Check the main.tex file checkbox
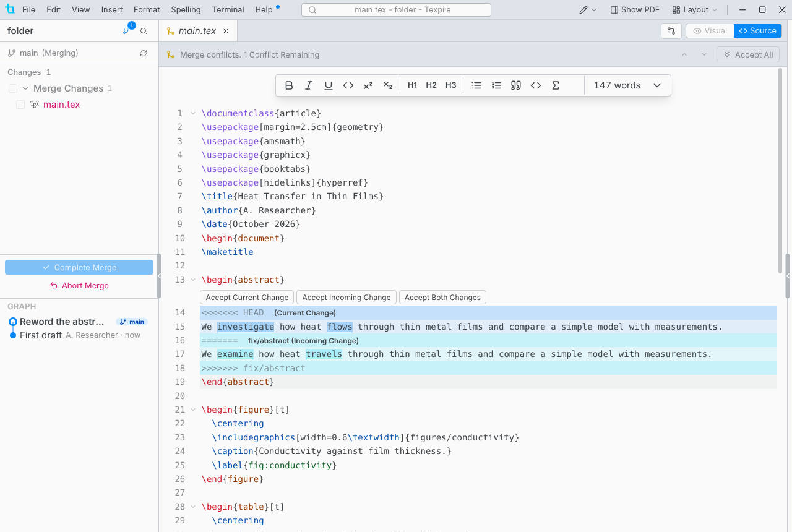 coord(20,105)
